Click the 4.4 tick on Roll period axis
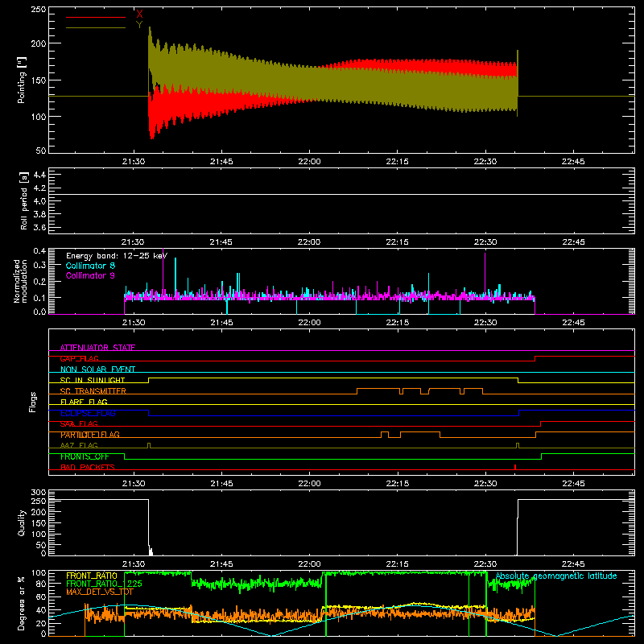This screenshot has width=644, height=644. pyautogui.click(x=39, y=175)
